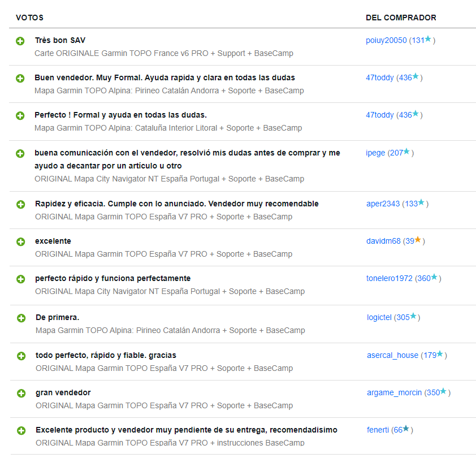The image size is (476, 458).
Task: Select the comment 'Excelente producto y vendedor muy pendiente'
Action: pos(187,430)
